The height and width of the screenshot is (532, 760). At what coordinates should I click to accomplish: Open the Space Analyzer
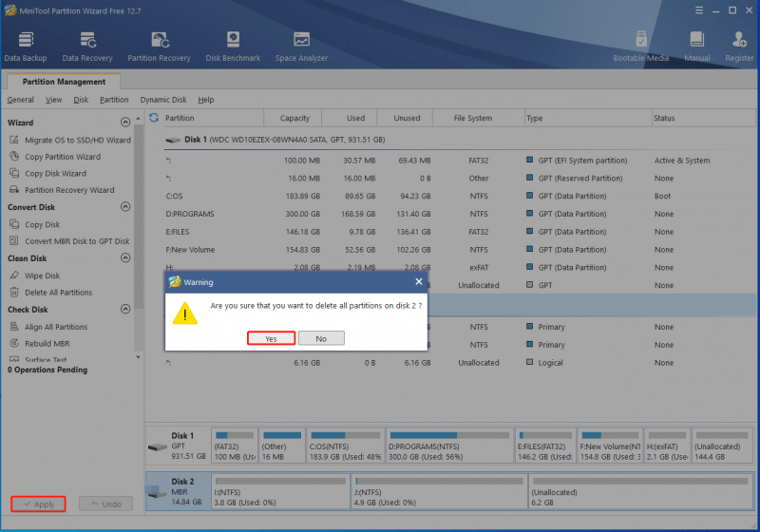[301, 47]
